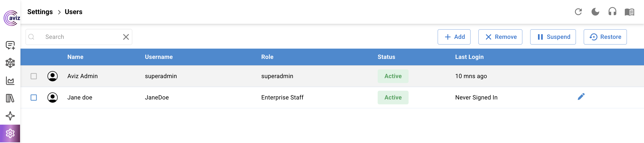This screenshot has width=644, height=143.
Task: Open the network topology sidebar icon
Action: coord(10,63)
